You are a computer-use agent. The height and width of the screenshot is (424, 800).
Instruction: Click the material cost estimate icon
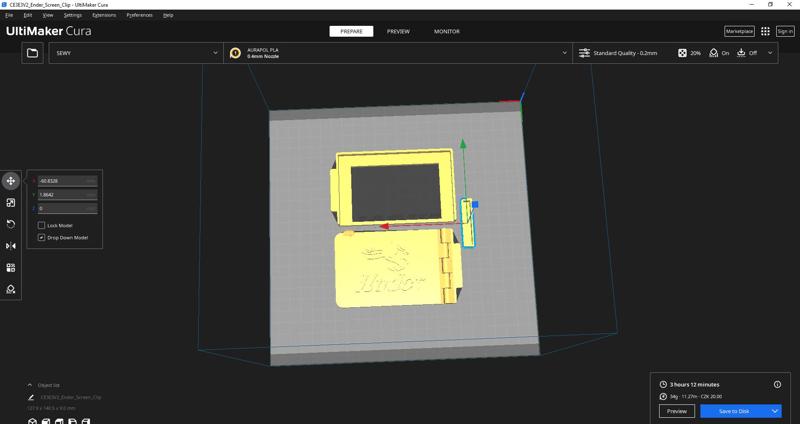click(663, 396)
